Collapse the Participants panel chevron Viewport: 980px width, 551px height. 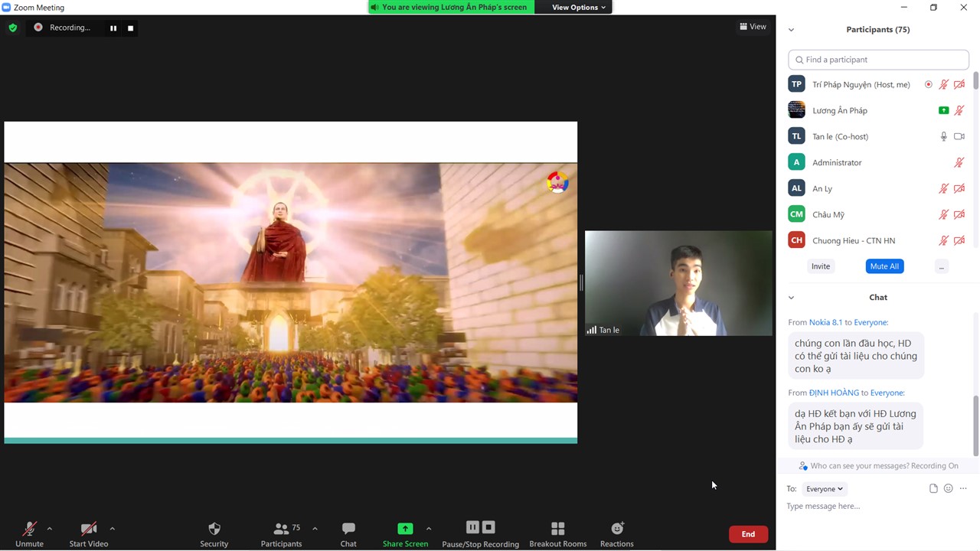pos(791,30)
